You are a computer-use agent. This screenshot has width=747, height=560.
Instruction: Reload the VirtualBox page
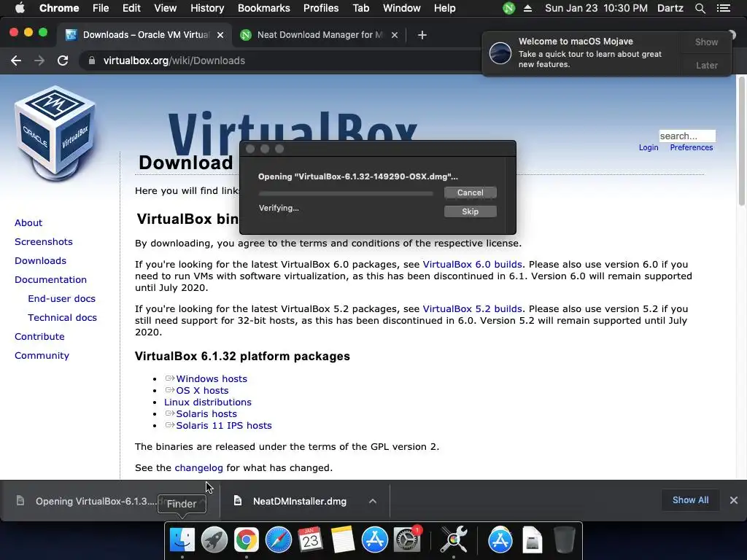point(63,61)
